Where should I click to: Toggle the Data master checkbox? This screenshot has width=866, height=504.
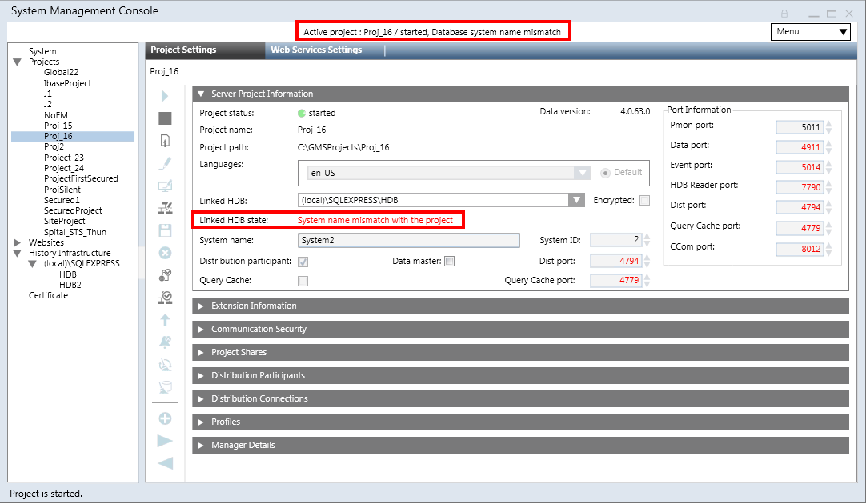pyautogui.click(x=449, y=261)
